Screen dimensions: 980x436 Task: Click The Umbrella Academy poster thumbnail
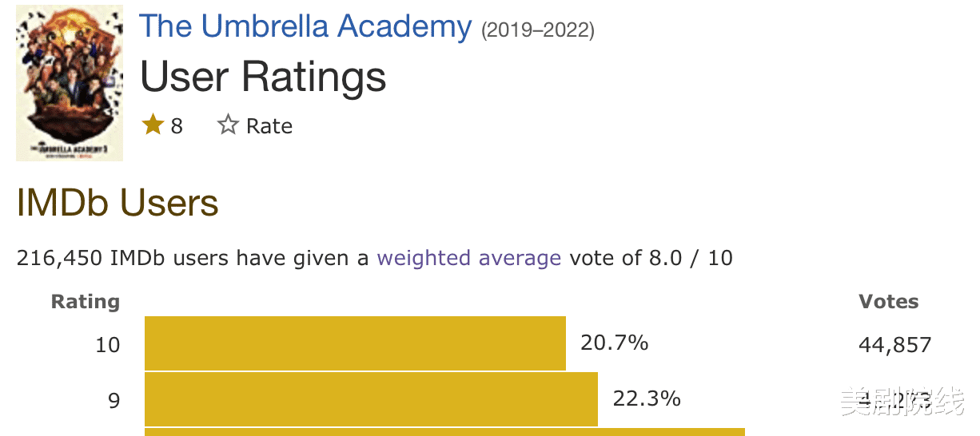click(x=70, y=83)
